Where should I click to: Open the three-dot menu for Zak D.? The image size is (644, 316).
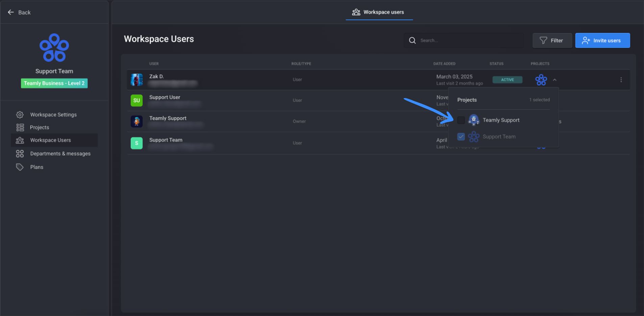pos(621,80)
